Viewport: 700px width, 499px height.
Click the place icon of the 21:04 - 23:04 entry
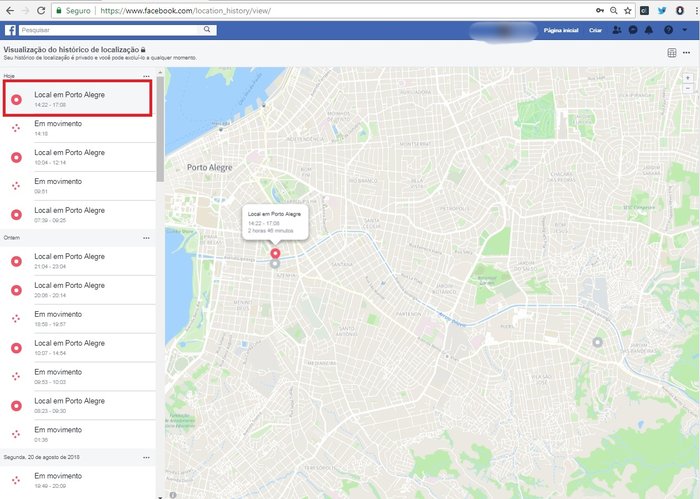click(x=16, y=261)
